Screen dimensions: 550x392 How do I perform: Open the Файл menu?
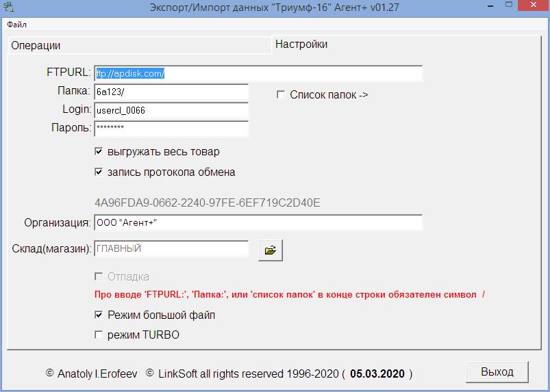pyautogui.click(x=16, y=25)
